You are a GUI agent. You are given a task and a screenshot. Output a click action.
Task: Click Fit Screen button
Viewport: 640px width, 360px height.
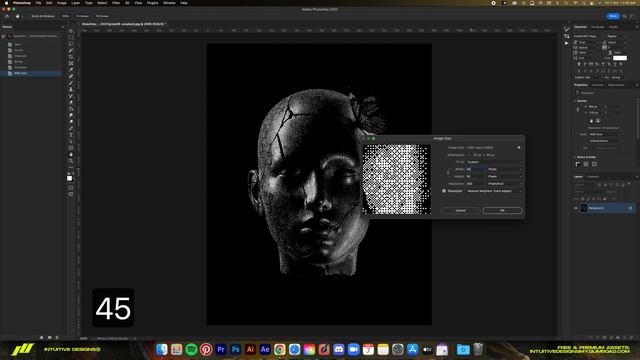click(x=82, y=16)
